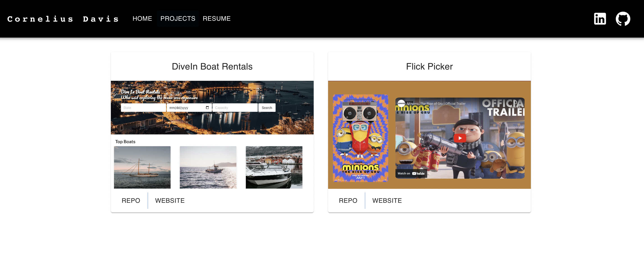Click the Illumination channel avatar on video
The height and width of the screenshot is (275, 644).
point(401,103)
